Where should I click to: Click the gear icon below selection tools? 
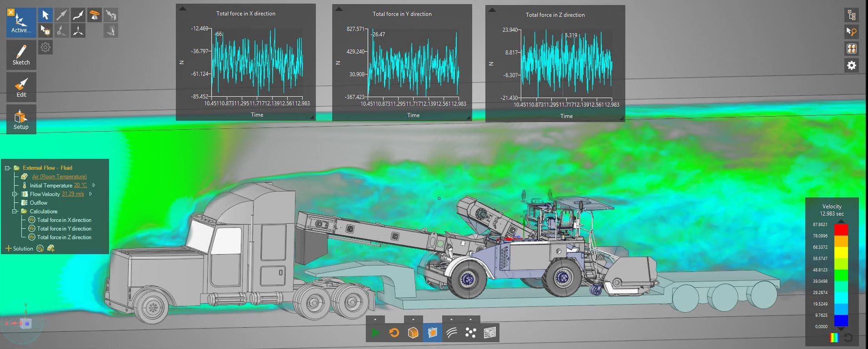pos(45,47)
